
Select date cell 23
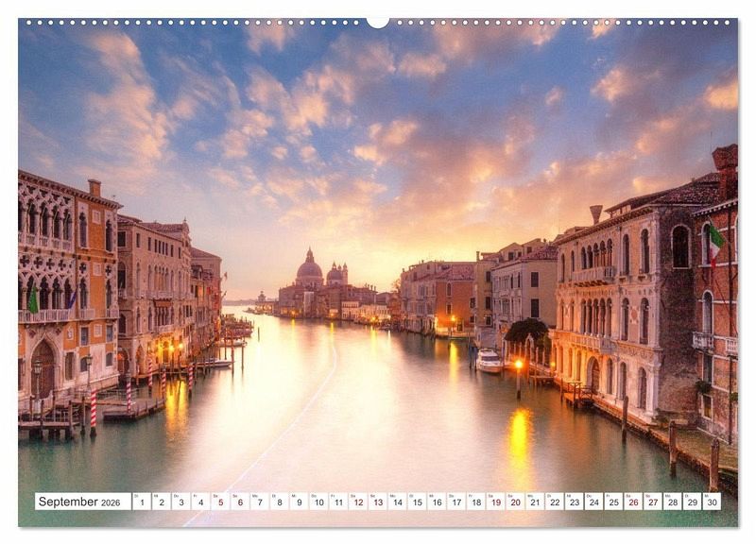pyautogui.click(x=575, y=502)
